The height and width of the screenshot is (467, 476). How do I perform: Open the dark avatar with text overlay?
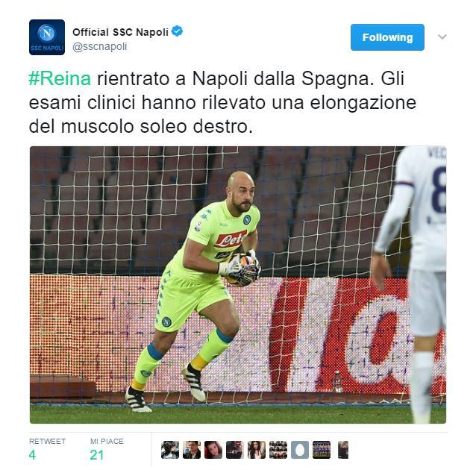click(x=235, y=450)
